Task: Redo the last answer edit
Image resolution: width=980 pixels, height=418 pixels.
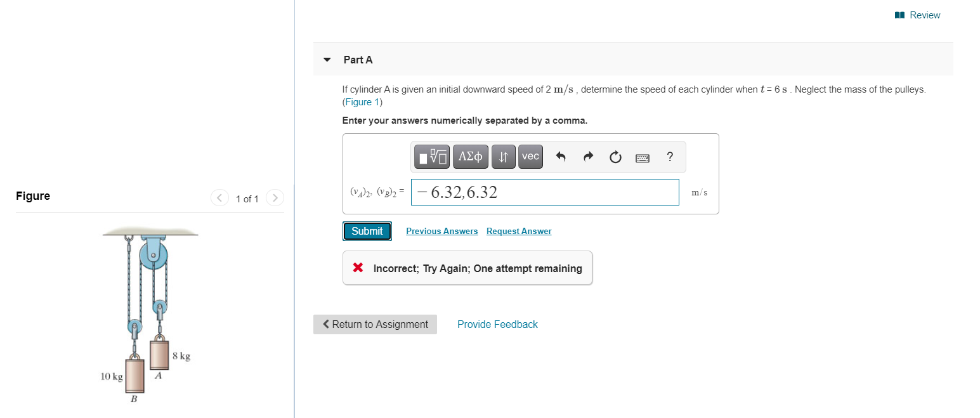Action: tap(588, 157)
